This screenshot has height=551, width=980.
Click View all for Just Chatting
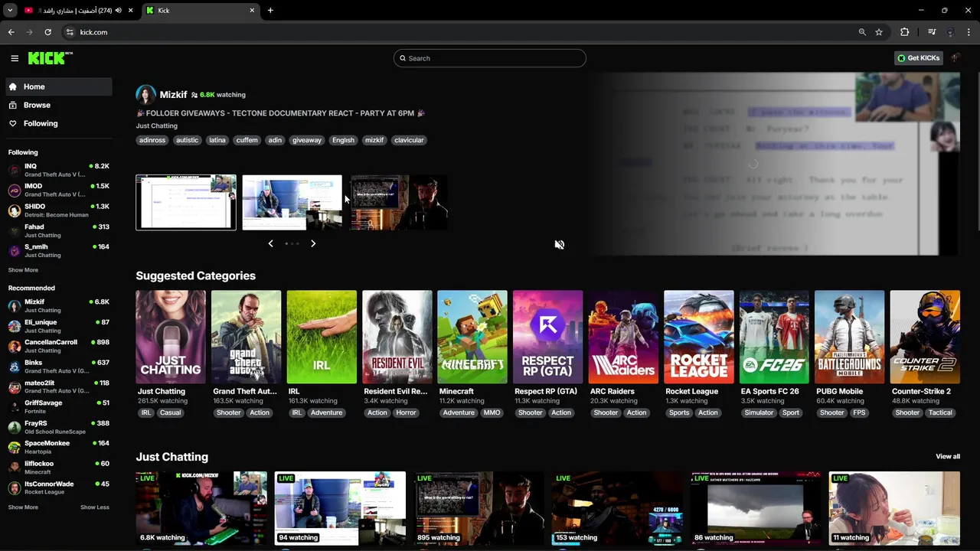pyautogui.click(x=948, y=457)
